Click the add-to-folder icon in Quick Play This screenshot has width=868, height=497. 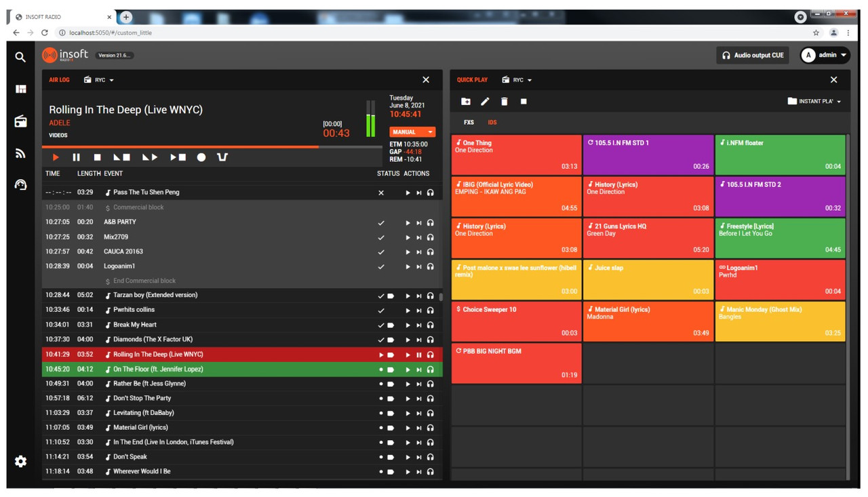[x=465, y=101]
